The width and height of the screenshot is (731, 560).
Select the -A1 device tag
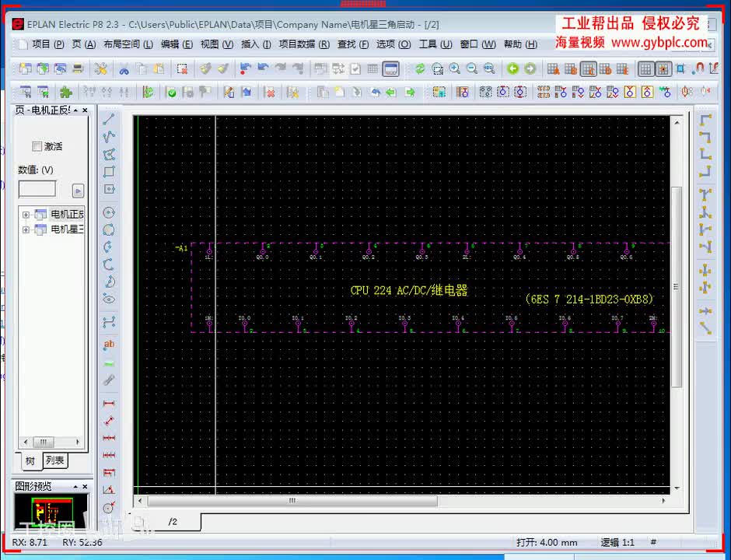click(x=181, y=247)
